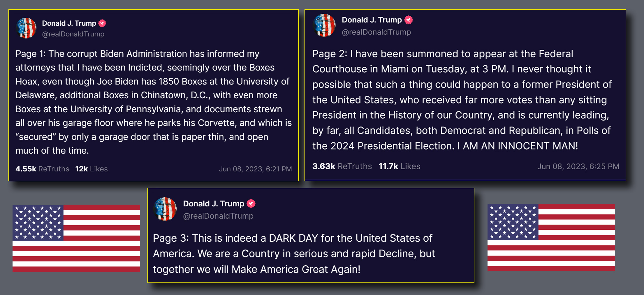Open Donald J. Trump name on Page 1 post

[69, 23]
